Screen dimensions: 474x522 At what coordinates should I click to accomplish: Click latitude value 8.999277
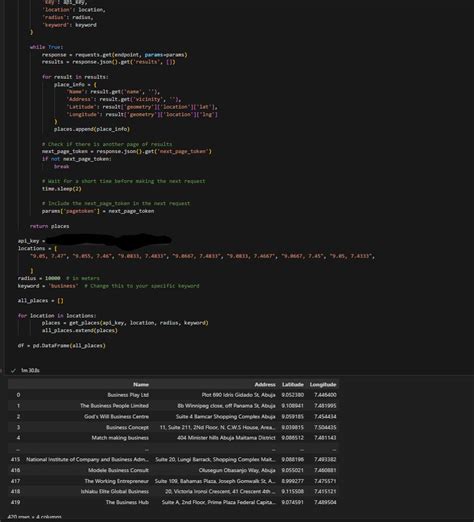click(292, 481)
